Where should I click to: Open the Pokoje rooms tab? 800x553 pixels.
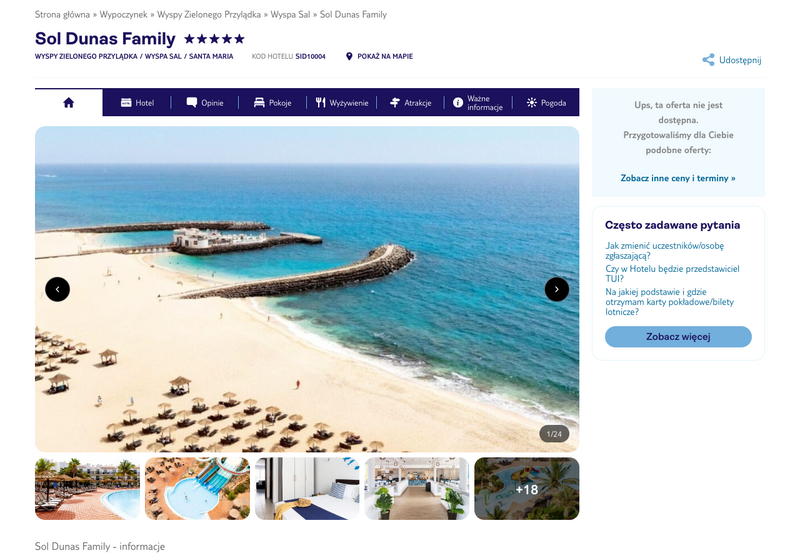point(272,103)
